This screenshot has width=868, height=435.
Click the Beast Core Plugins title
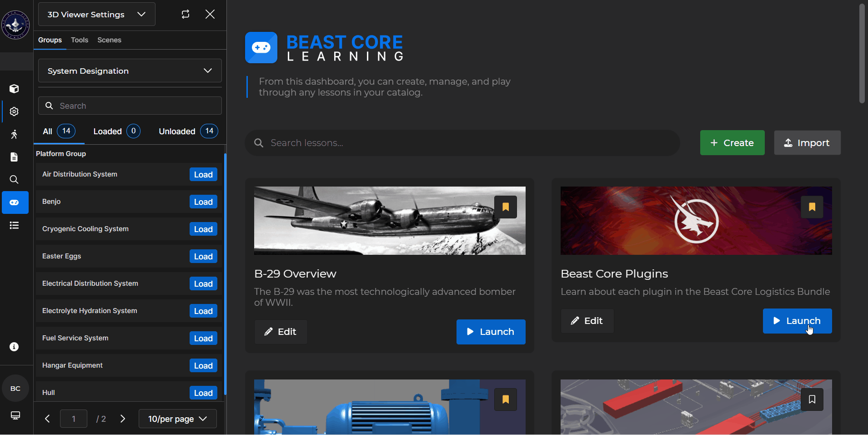click(x=614, y=273)
